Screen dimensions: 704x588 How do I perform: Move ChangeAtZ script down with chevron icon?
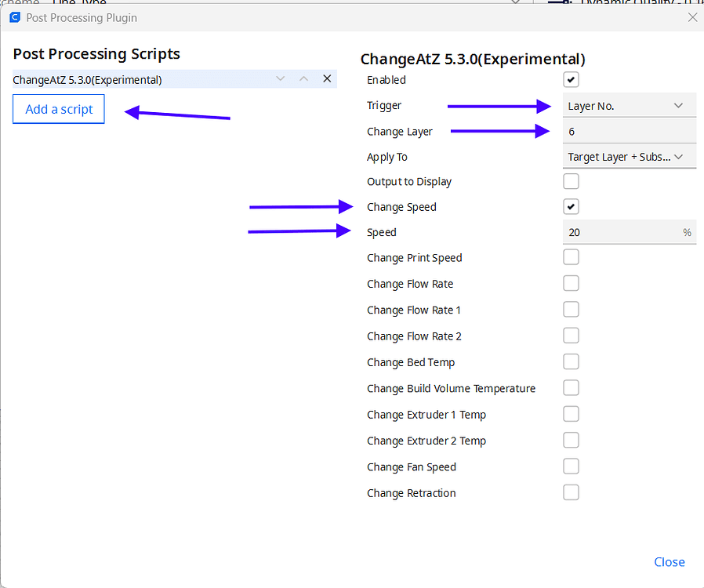point(281,78)
